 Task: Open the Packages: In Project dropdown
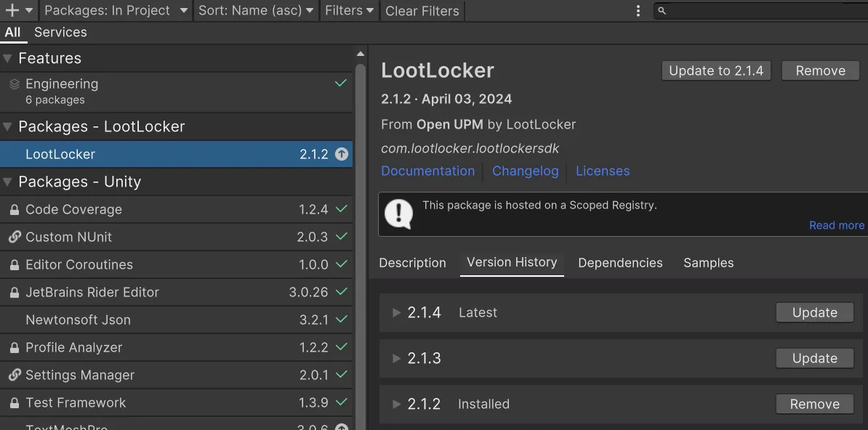point(116,10)
